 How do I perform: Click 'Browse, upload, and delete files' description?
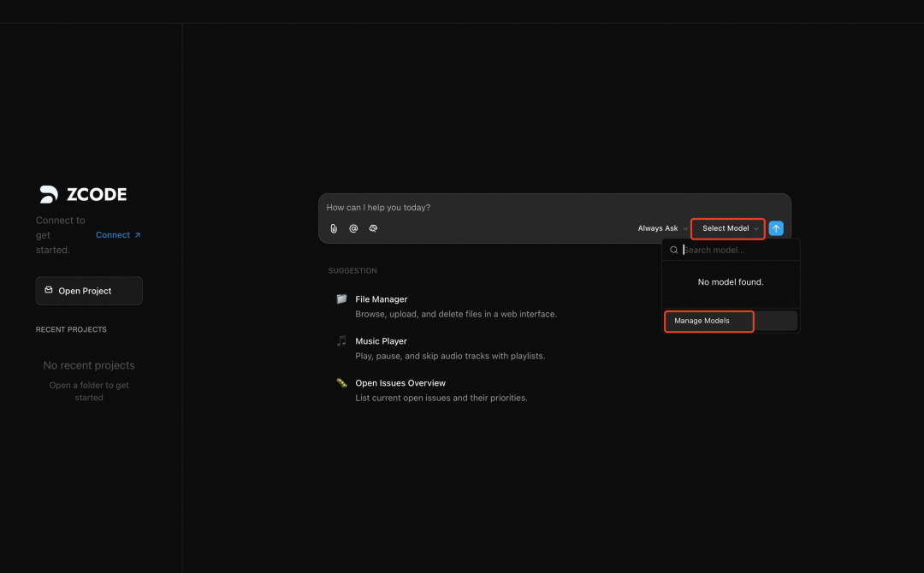(455, 314)
